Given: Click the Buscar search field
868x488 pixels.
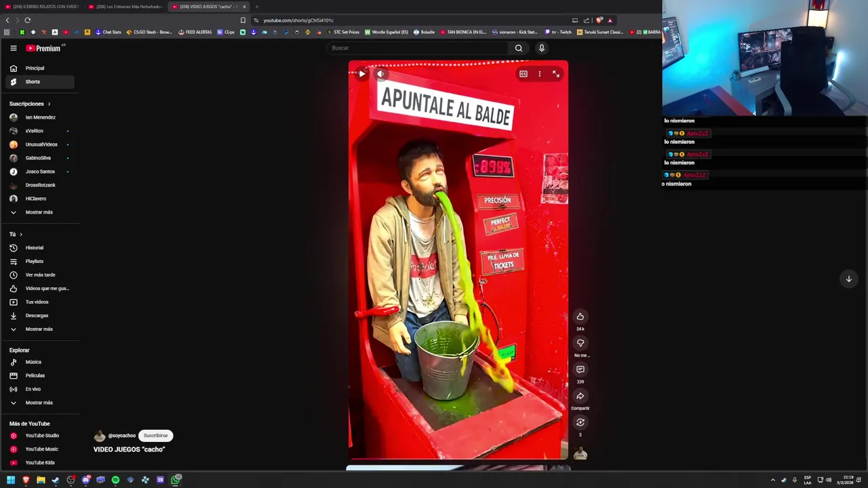Looking at the screenshot, I should pos(417,48).
